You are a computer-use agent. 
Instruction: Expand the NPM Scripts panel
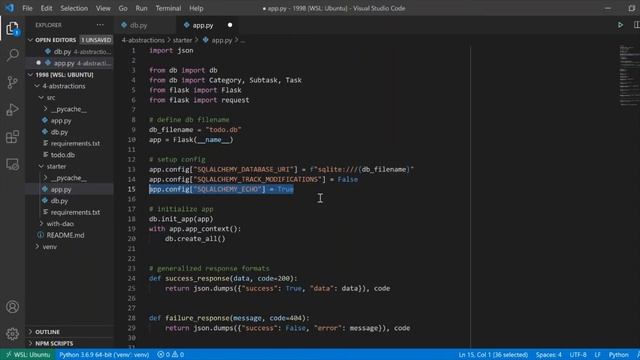[x=69, y=343]
